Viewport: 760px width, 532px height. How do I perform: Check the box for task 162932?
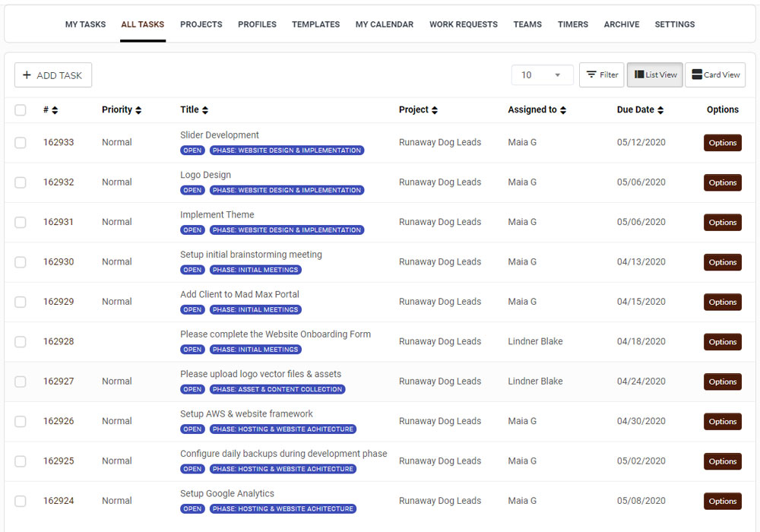21,182
